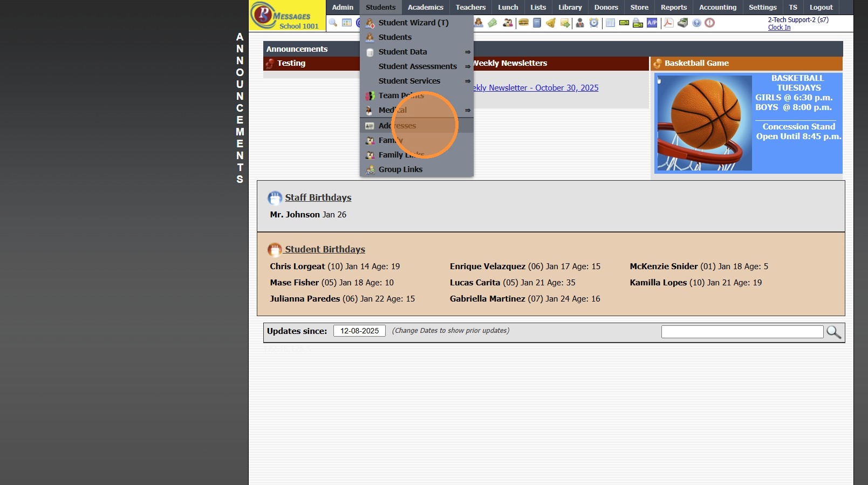The width and height of the screenshot is (868, 485).
Task: Click Gabriella Martinez's birthday entry
Action: (x=525, y=299)
